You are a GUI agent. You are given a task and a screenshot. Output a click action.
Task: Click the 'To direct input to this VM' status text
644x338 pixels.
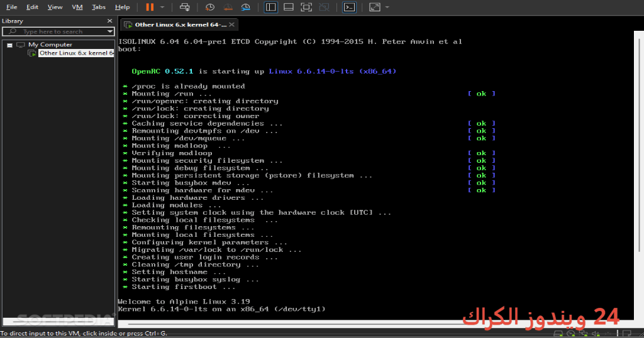[84, 334]
